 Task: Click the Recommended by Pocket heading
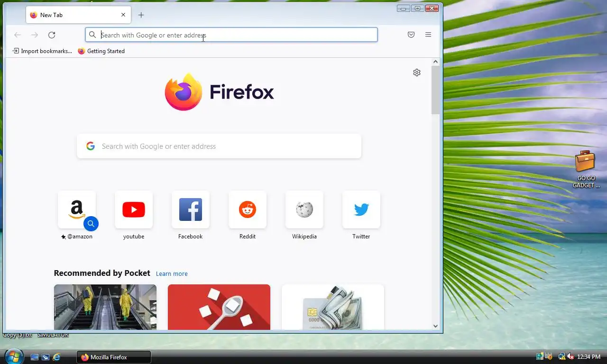tap(102, 273)
